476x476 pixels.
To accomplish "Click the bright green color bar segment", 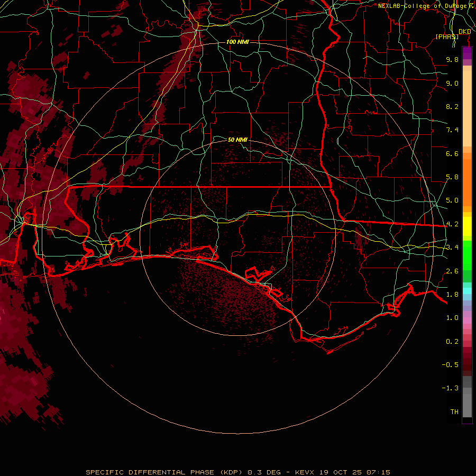I will [x=467, y=255].
